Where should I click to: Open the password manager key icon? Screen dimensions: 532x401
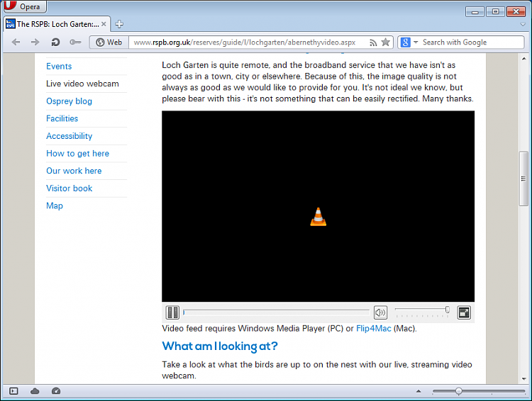[x=75, y=42]
